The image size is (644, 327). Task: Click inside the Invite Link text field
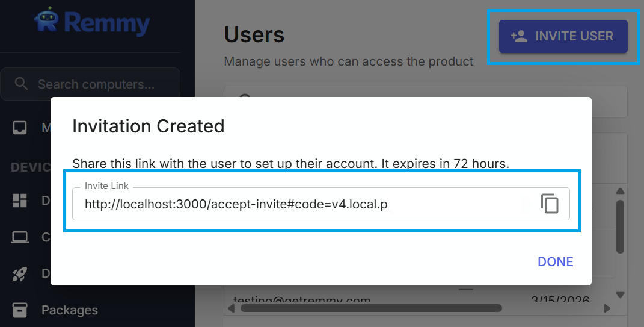tap(301, 204)
